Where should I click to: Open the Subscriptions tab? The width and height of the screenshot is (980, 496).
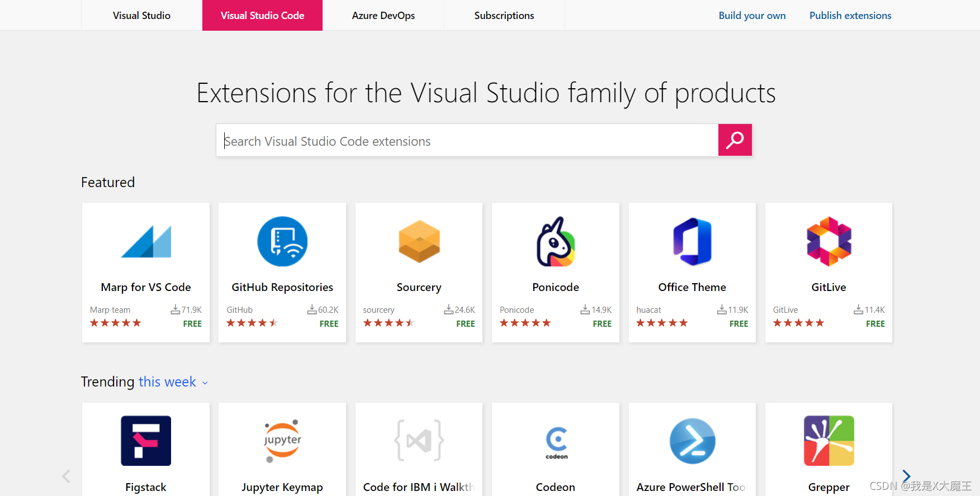[x=504, y=15]
